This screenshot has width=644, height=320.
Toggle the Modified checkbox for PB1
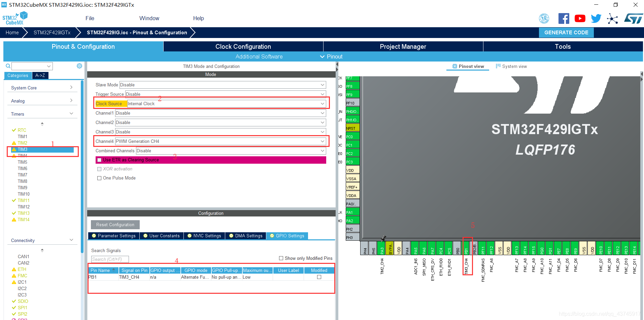coord(319,277)
